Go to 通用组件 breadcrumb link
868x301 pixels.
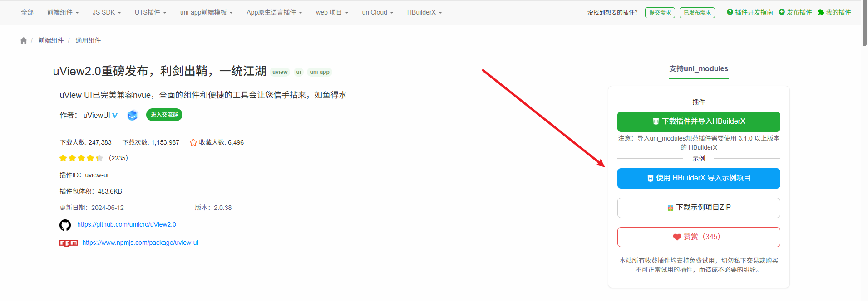pos(88,40)
